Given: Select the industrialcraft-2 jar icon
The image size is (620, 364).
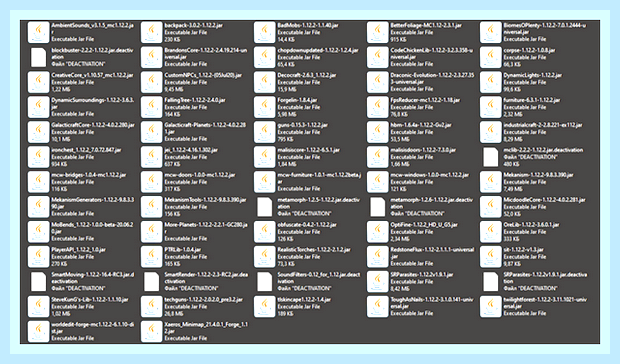Looking at the screenshot, I should [x=491, y=132].
